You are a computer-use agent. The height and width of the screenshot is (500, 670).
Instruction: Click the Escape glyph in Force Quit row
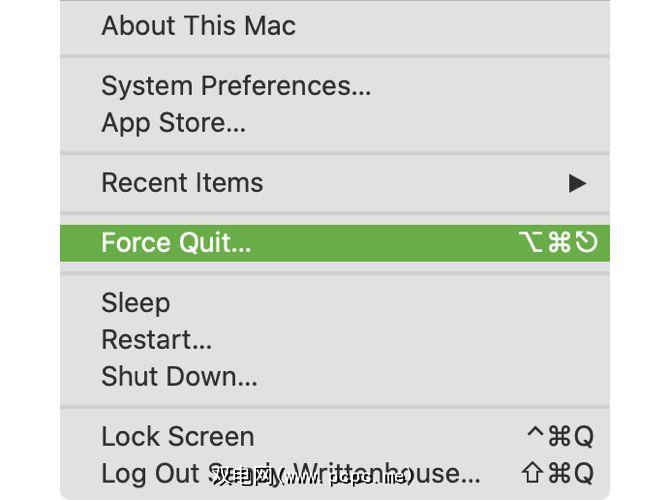[585, 242]
